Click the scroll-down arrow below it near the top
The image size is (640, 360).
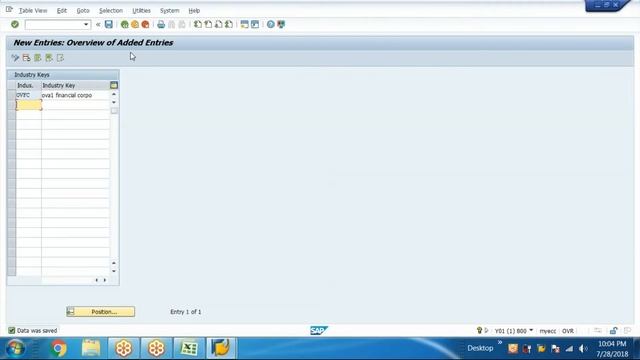pos(114,102)
